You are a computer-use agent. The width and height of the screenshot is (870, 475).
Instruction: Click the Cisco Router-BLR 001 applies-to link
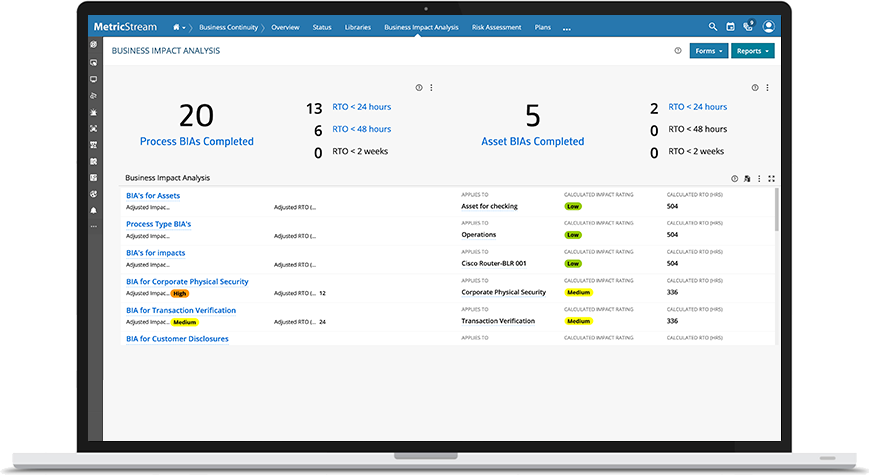pyautogui.click(x=494, y=264)
